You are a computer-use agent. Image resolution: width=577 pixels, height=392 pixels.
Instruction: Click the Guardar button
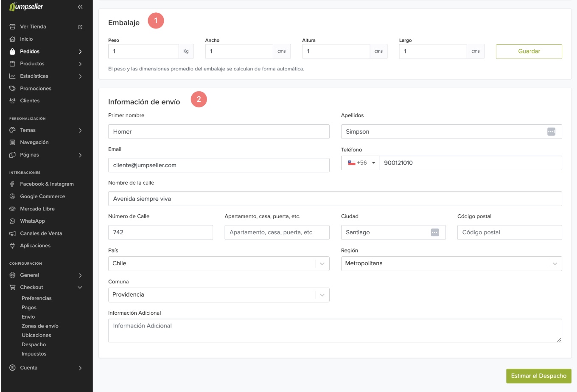tap(529, 51)
